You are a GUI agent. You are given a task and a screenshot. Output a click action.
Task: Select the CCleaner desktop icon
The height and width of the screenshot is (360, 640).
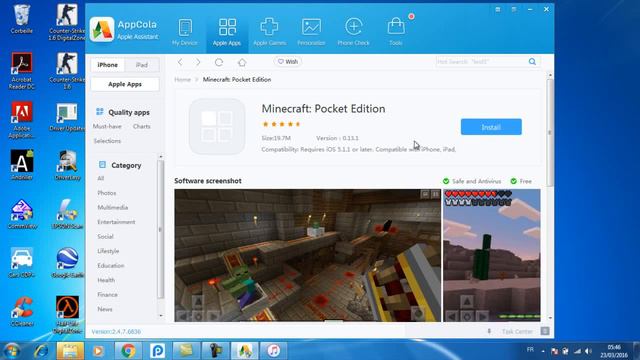[x=22, y=312]
